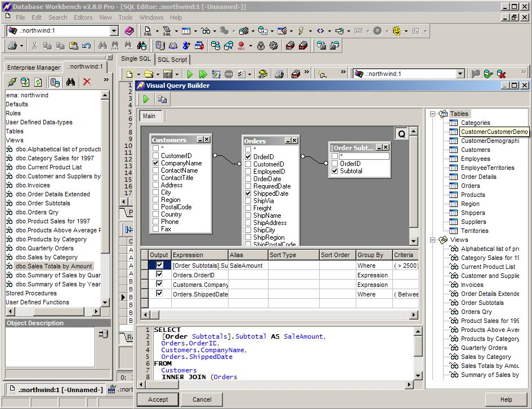The width and height of the screenshot is (532, 409).
Task: Open dropdown arrow beside the REC icon
Action: [251, 46]
